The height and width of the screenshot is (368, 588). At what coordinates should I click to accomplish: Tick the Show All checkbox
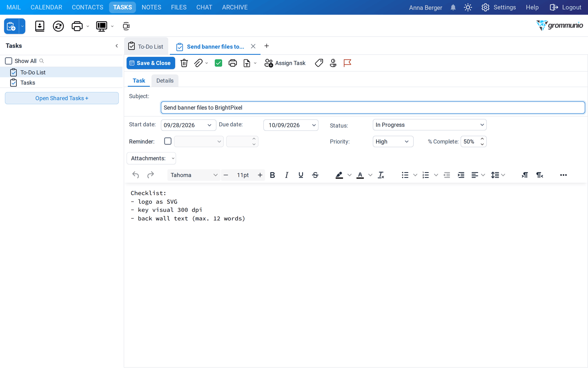[9, 61]
